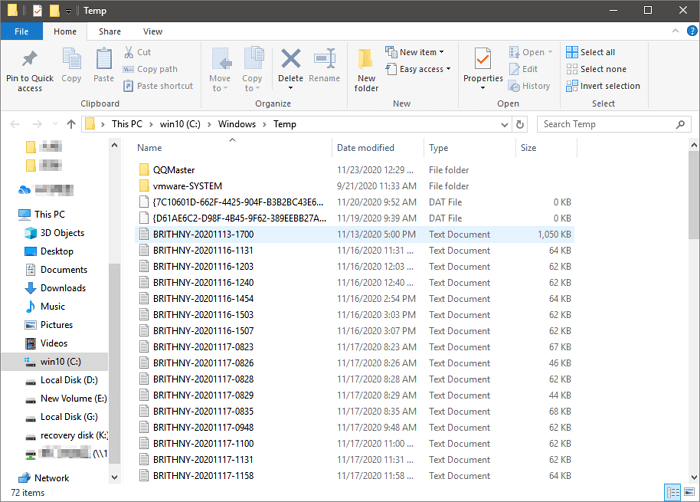This screenshot has width=700, height=502.
Task: Open the File menu
Action: [21, 32]
